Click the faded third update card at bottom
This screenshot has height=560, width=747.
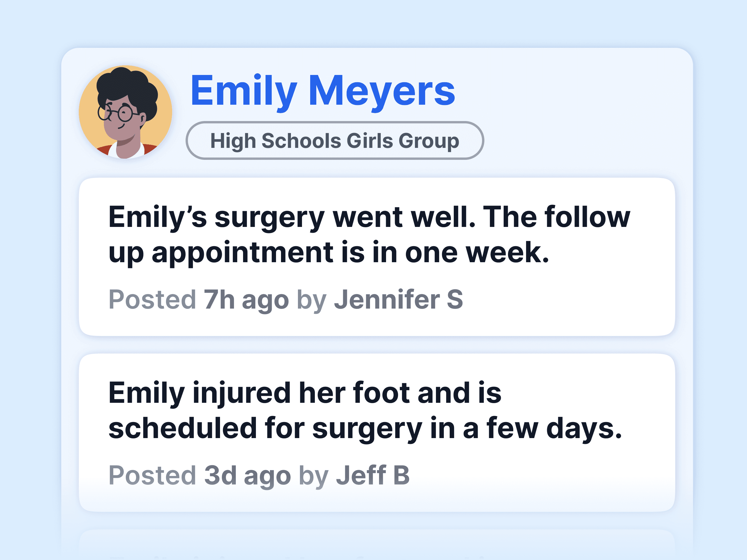(376, 545)
